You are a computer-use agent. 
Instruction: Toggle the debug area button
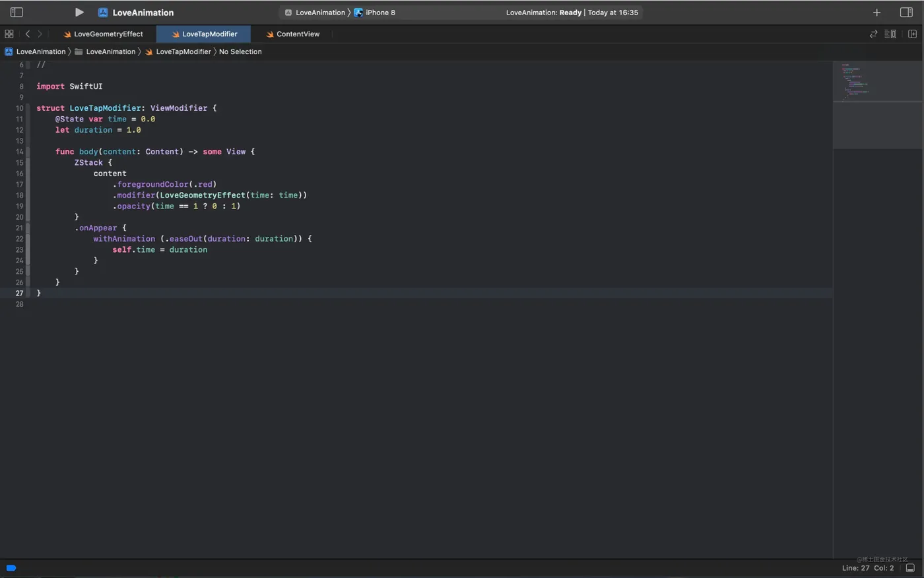pyautogui.click(x=910, y=568)
